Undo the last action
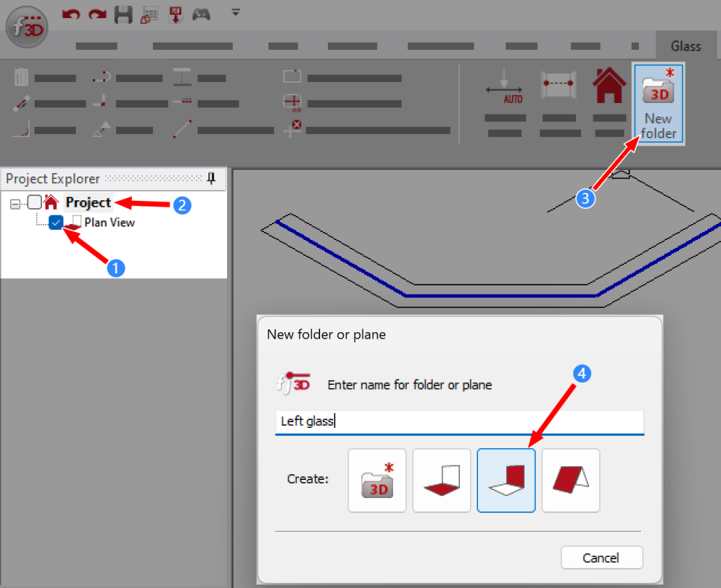The height and width of the screenshot is (588, 721). tap(70, 13)
